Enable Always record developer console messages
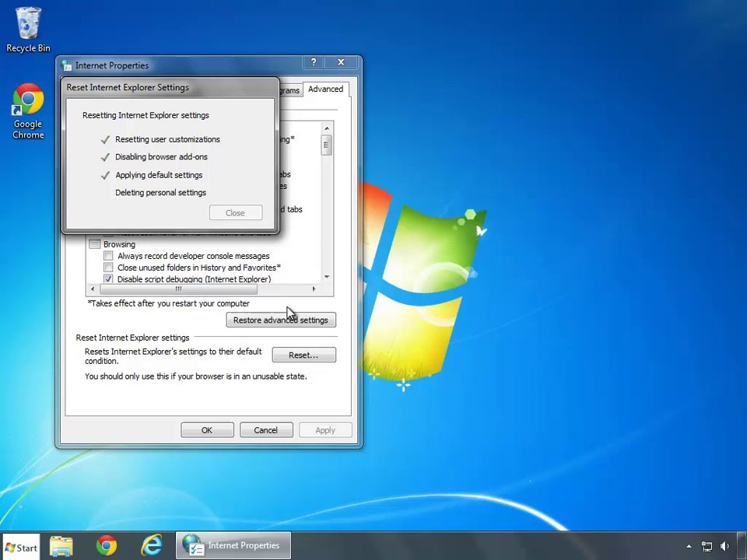 (108, 256)
